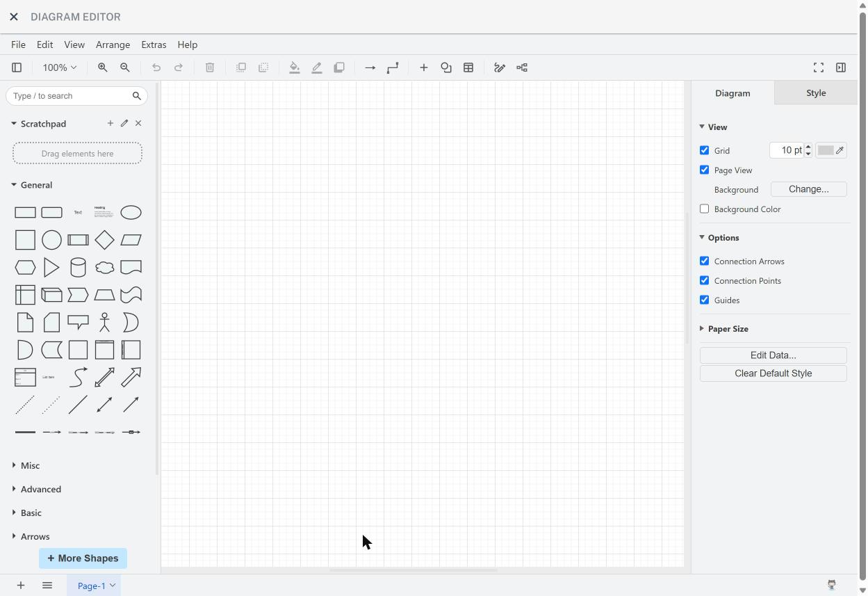
Task: Insert a table from the toolbar
Action: 468,67
